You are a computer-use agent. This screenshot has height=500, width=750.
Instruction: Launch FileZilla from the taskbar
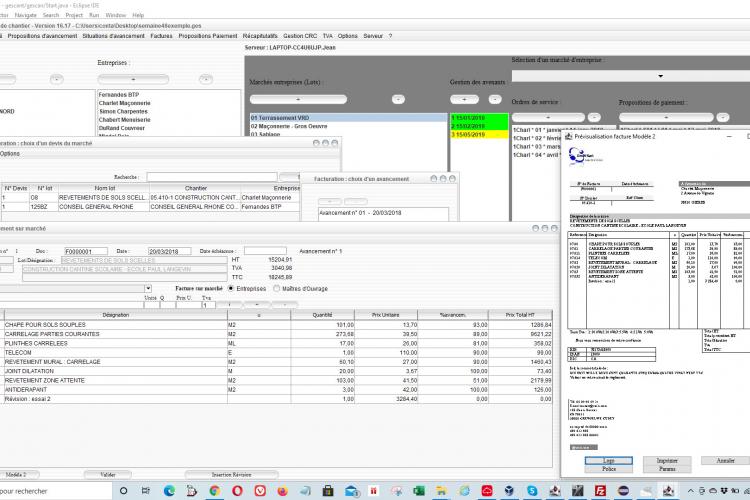[600, 490]
